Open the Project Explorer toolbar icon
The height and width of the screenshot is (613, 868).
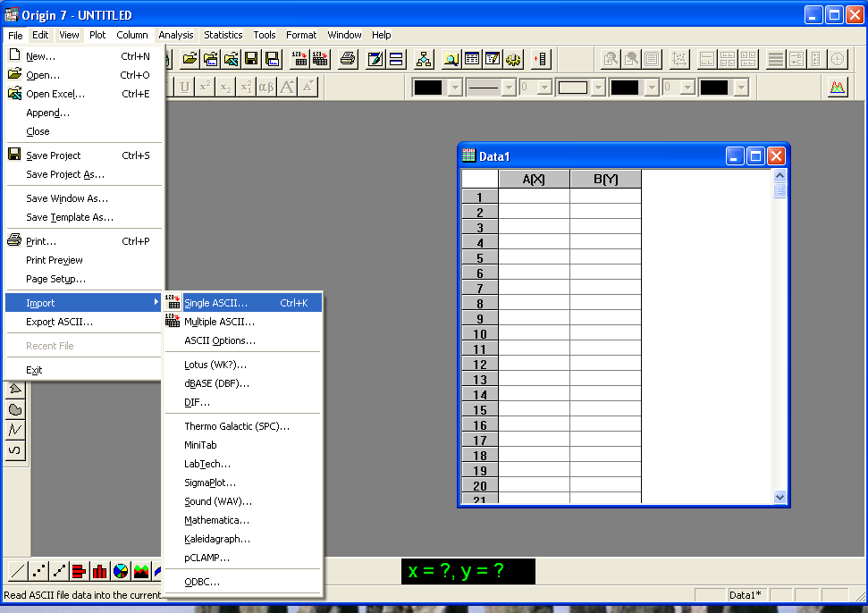click(x=424, y=59)
